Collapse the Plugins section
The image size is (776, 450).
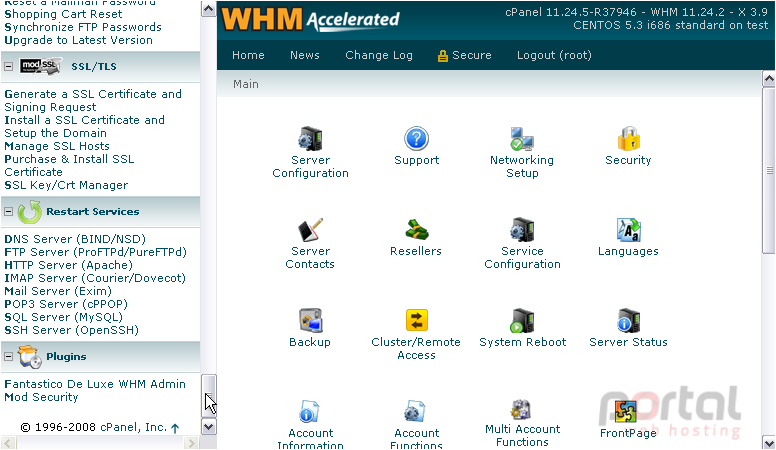pyautogui.click(x=8, y=356)
